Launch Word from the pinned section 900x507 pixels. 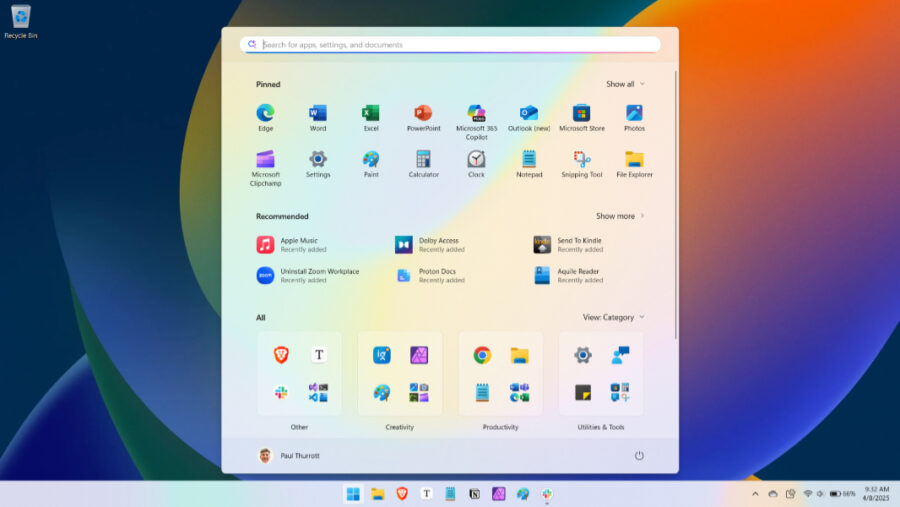coord(317,118)
